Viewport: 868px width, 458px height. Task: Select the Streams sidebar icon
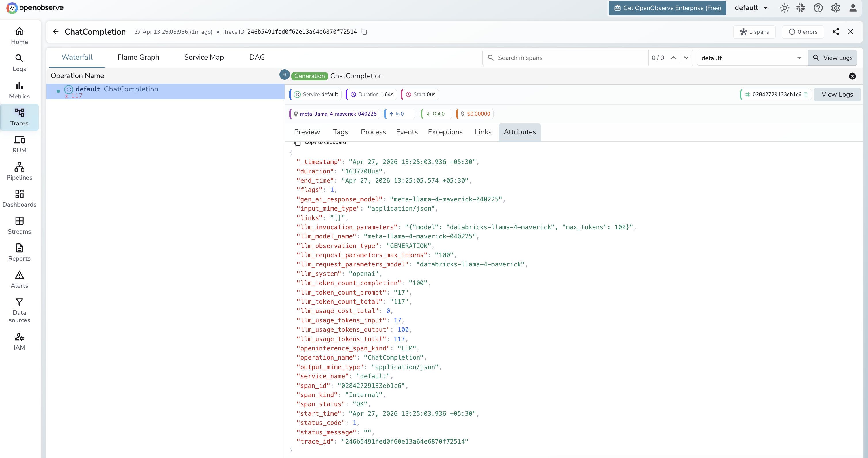tap(19, 225)
